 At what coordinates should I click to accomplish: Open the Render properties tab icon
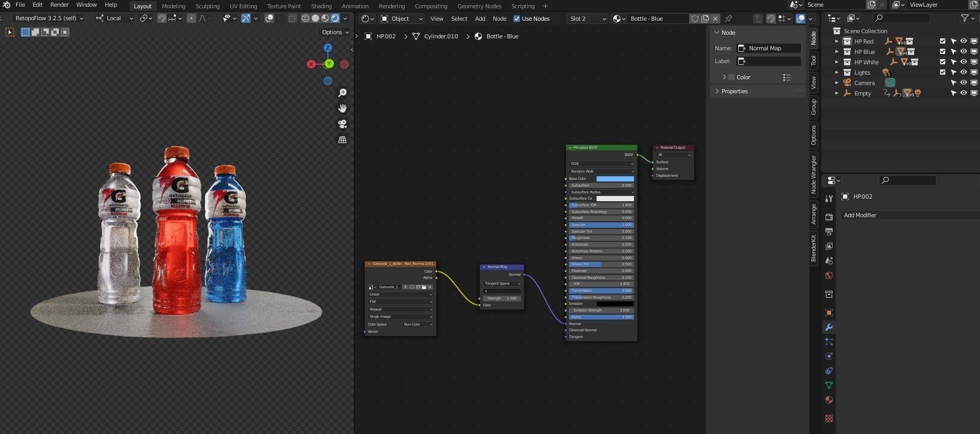829,217
